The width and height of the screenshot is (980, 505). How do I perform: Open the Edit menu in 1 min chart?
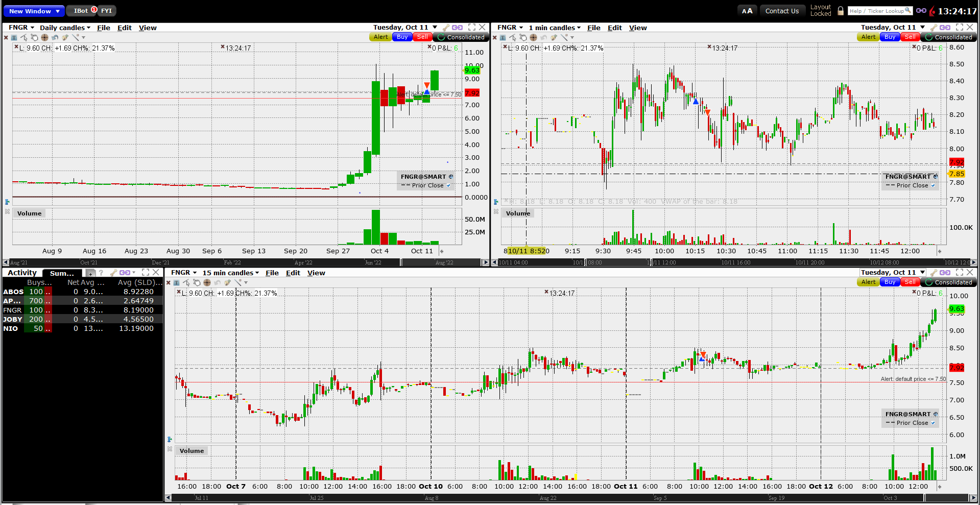tap(614, 28)
